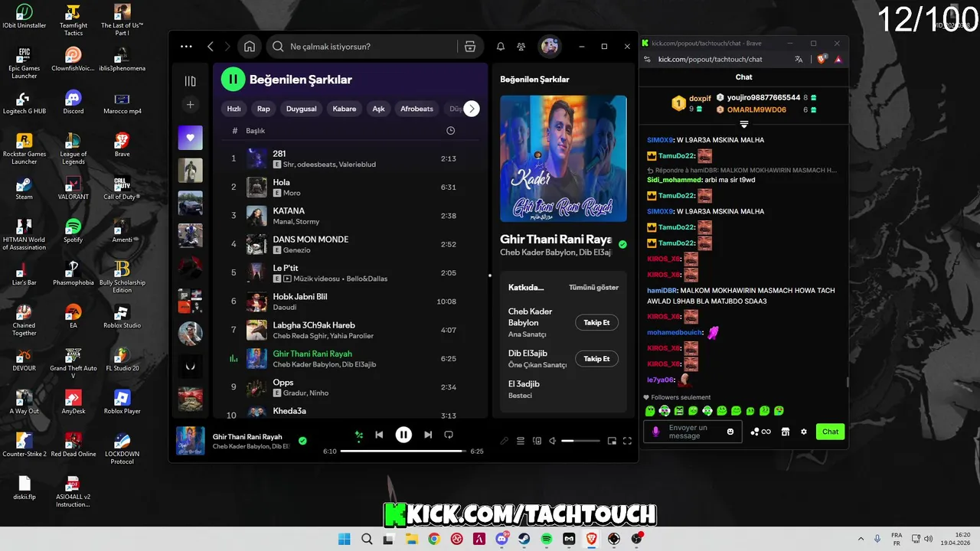
Task: Skip to the next track
Action: (428, 435)
